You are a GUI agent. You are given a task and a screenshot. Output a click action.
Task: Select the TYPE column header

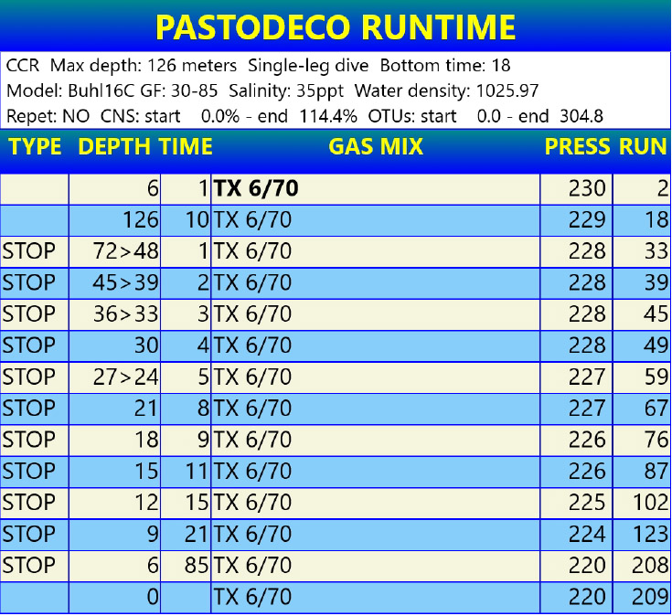click(34, 147)
